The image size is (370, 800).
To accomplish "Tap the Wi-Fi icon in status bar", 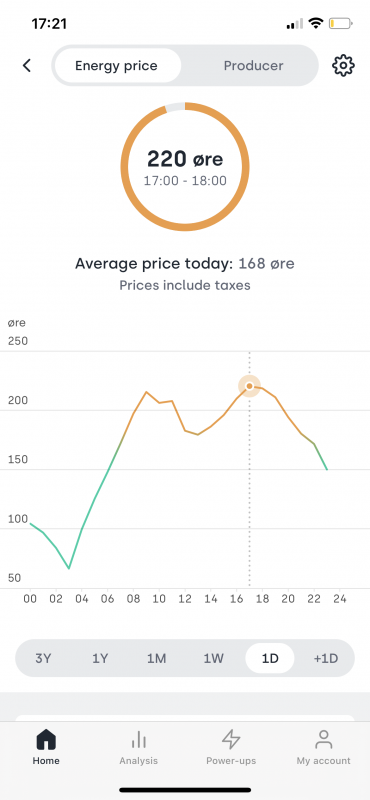I will click(316, 23).
